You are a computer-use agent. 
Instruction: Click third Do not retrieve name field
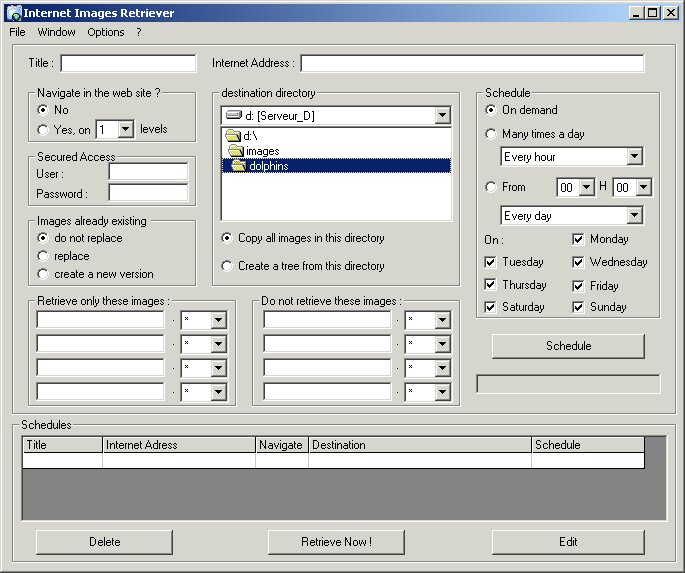pyautogui.click(x=327, y=368)
